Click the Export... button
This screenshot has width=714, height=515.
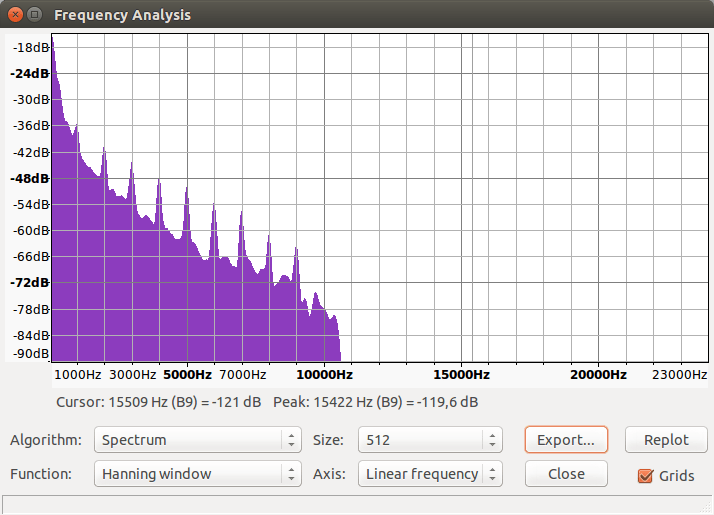coord(566,439)
